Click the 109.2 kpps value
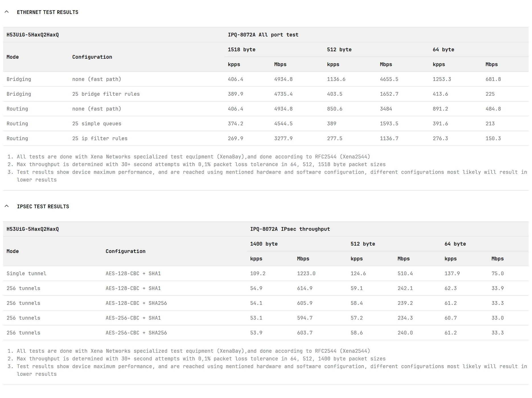Image resolution: width=532 pixels, height=398 pixels. point(258,274)
